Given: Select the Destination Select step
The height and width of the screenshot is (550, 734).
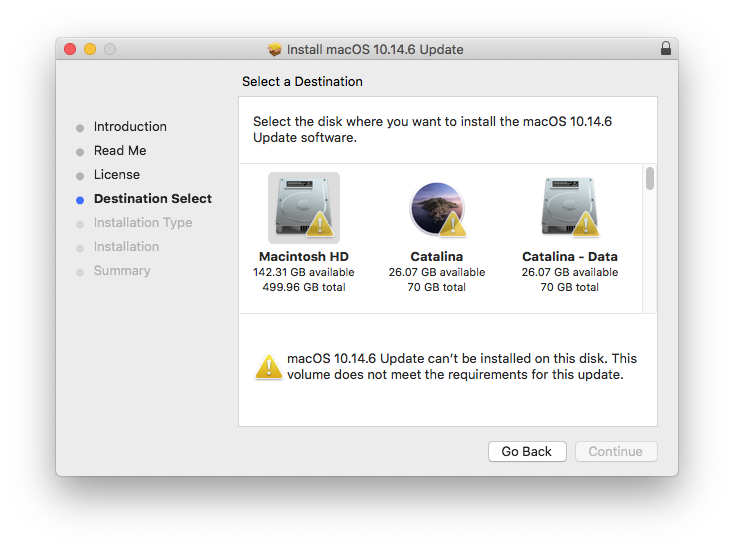Looking at the screenshot, I should pos(153,198).
